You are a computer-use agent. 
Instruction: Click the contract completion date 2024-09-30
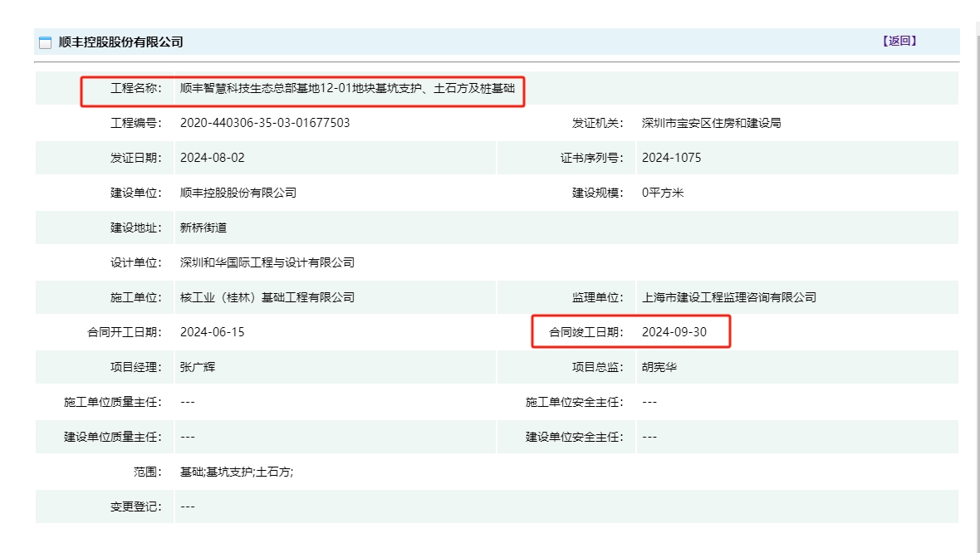[x=674, y=332]
